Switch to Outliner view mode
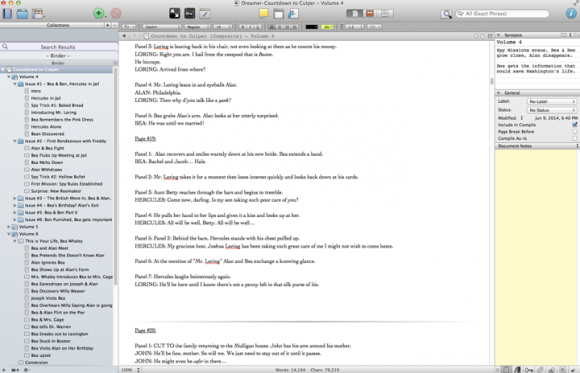The height and width of the screenshot is (373, 580). click(x=385, y=14)
